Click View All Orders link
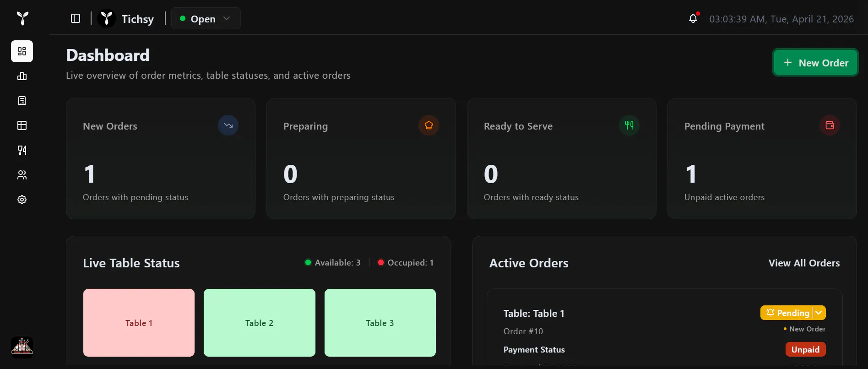Screen dimensions: 868x369 click(804, 263)
